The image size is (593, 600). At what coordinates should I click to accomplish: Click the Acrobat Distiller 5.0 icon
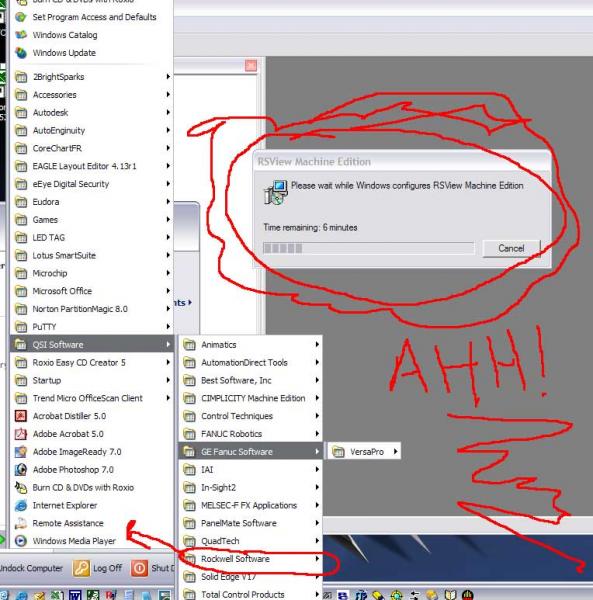21,416
